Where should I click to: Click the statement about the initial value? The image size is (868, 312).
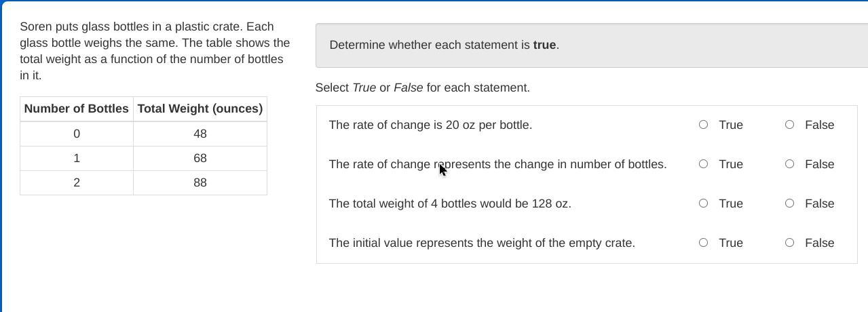point(482,243)
